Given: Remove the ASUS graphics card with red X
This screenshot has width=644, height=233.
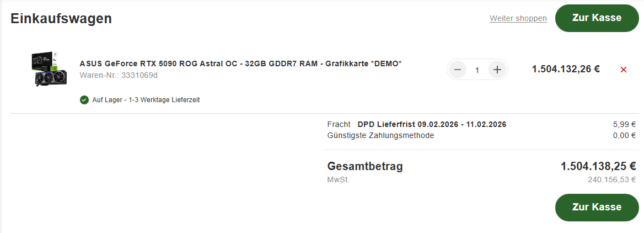Looking at the screenshot, I should coord(624,70).
